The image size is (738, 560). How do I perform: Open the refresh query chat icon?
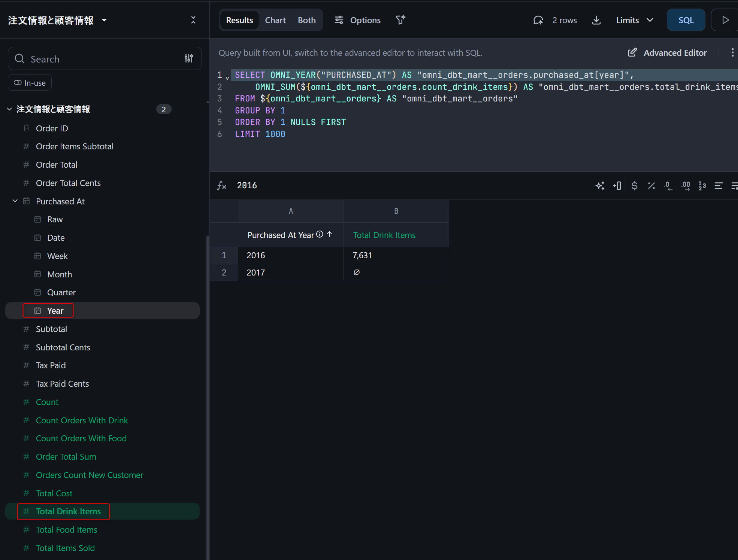tap(538, 20)
